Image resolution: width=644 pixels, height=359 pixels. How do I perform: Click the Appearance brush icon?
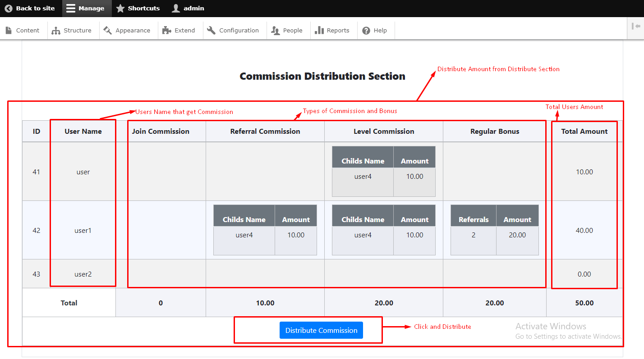pos(107,30)
